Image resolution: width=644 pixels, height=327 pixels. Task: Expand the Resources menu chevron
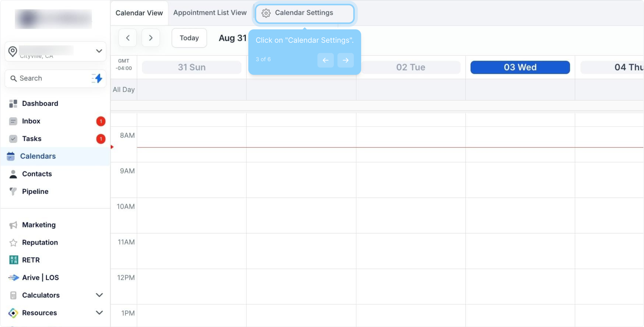click(99, 313)
